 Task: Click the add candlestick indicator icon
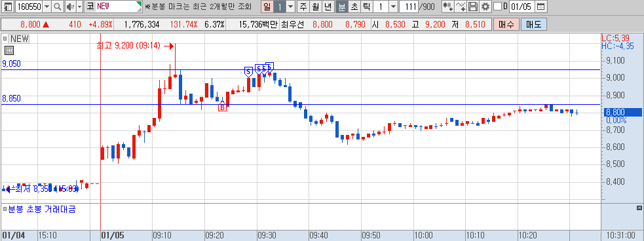[x=447, y=7]
